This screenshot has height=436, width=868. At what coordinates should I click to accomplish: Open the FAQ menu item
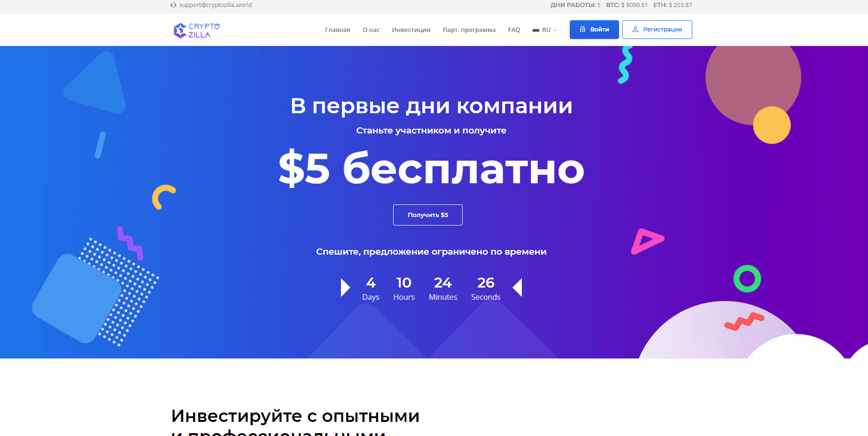point(514,30)
